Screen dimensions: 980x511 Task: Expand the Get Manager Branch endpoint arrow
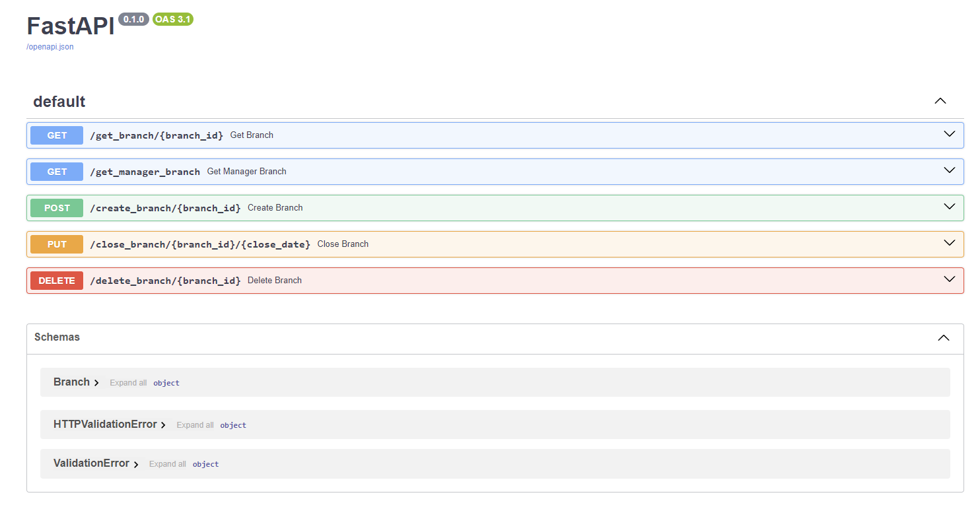tap(950, 170)
